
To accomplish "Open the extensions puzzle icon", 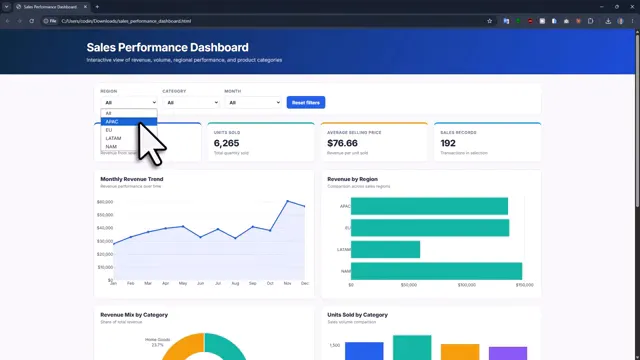I will (591, 21).
